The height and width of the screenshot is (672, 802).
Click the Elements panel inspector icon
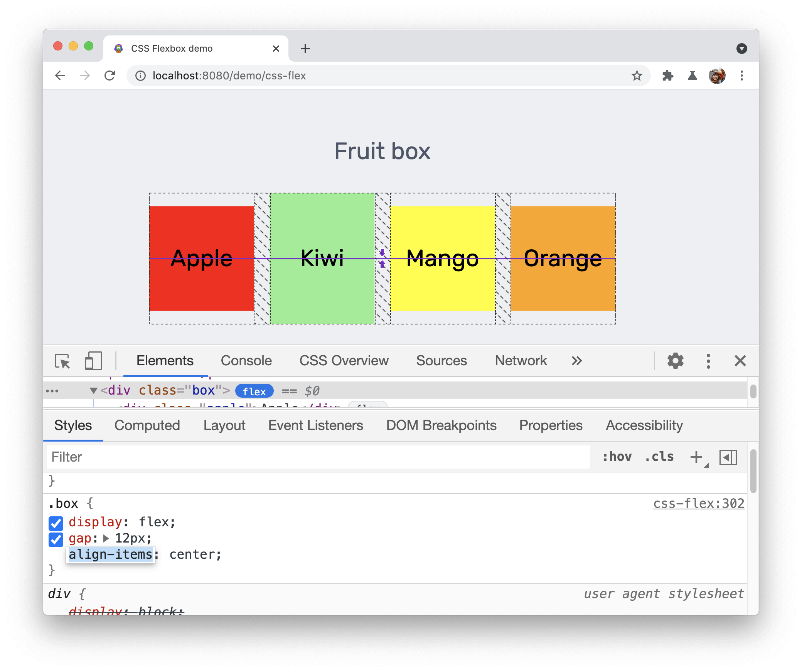click(x=64, y=361)
